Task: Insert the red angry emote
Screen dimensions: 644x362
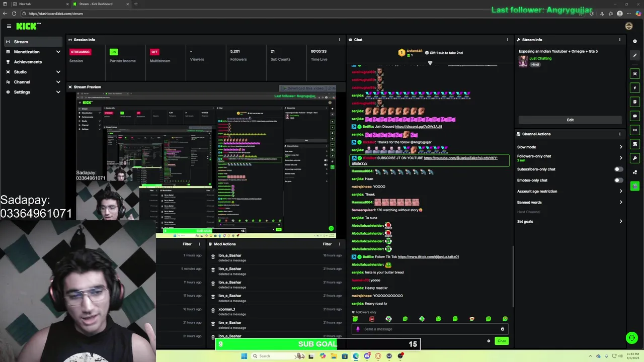Action: [x=372, y=319]
